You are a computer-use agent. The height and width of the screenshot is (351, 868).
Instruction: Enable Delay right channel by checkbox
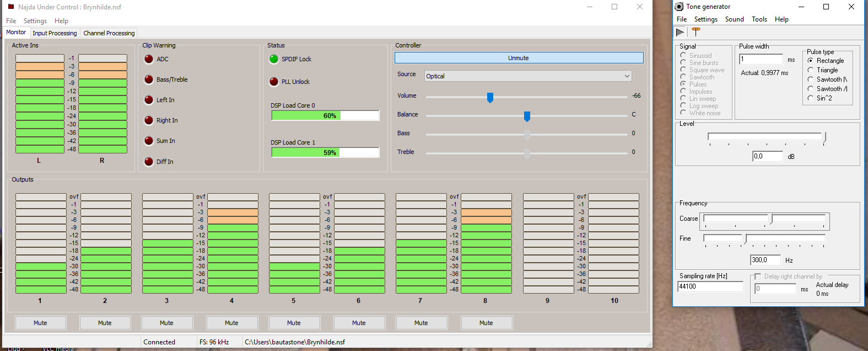pos(757,276)
